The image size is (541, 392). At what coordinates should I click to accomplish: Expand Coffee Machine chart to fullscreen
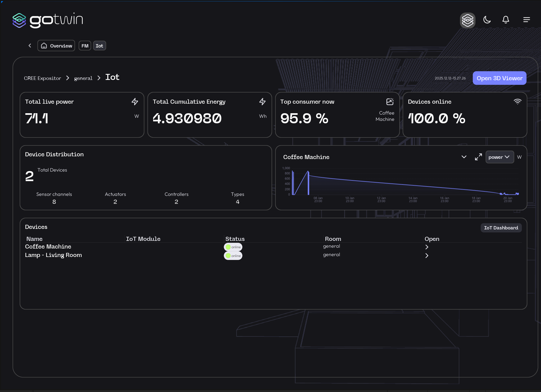pos(478,157)
